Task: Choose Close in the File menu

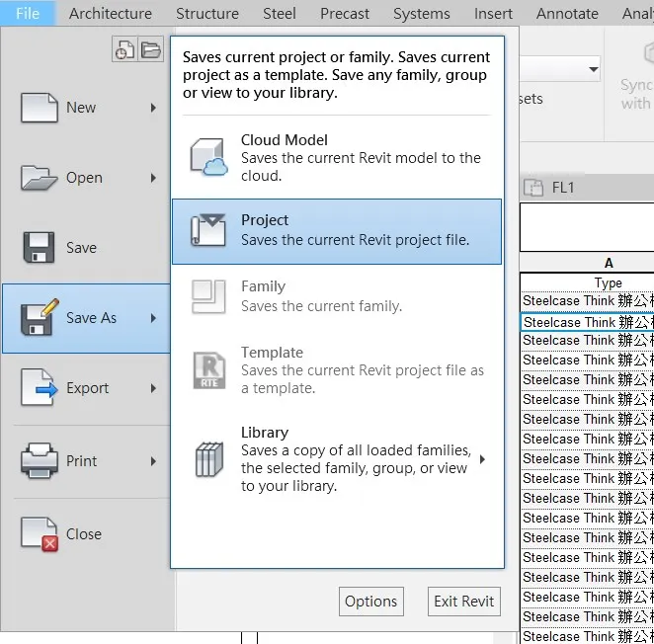Action: click(x=86, y=534)
